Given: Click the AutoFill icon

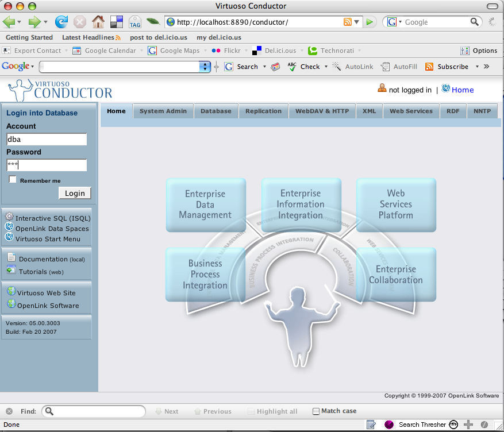Looking at the screenshot, I should pyautogui.click(x=385, y=67).
